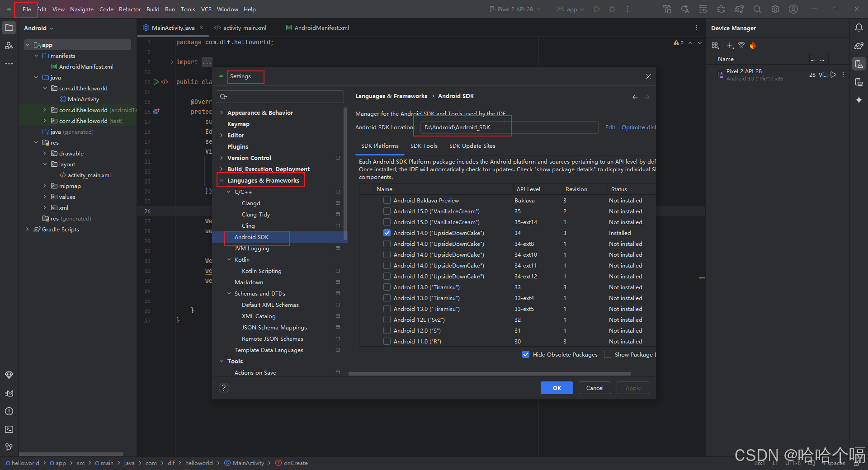The width and height of the screenshot is (868, 470).
Task: Launch the Pixel 2 API 28 emulator play button
Action: pyautogui.click(x=834, y=75)
